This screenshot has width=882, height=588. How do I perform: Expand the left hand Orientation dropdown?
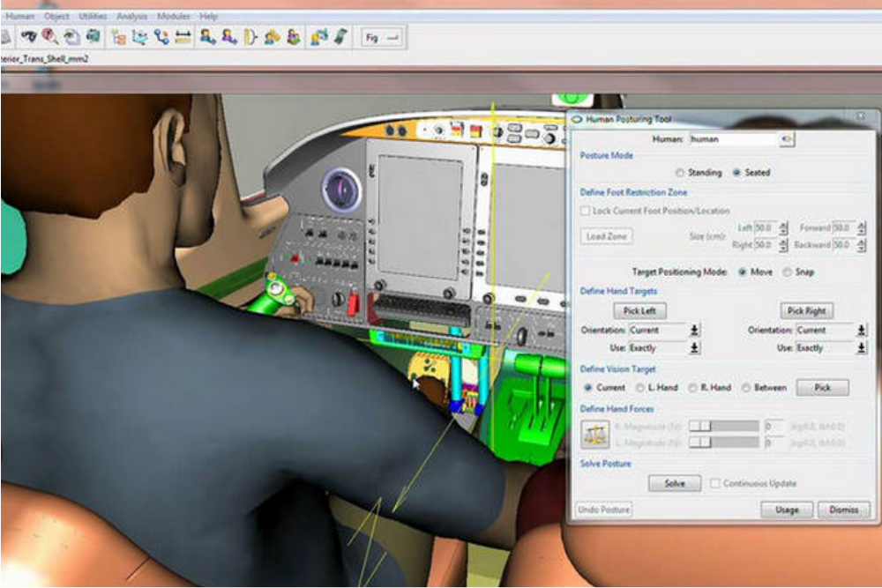pyautogui.click(x=695, y=330)
